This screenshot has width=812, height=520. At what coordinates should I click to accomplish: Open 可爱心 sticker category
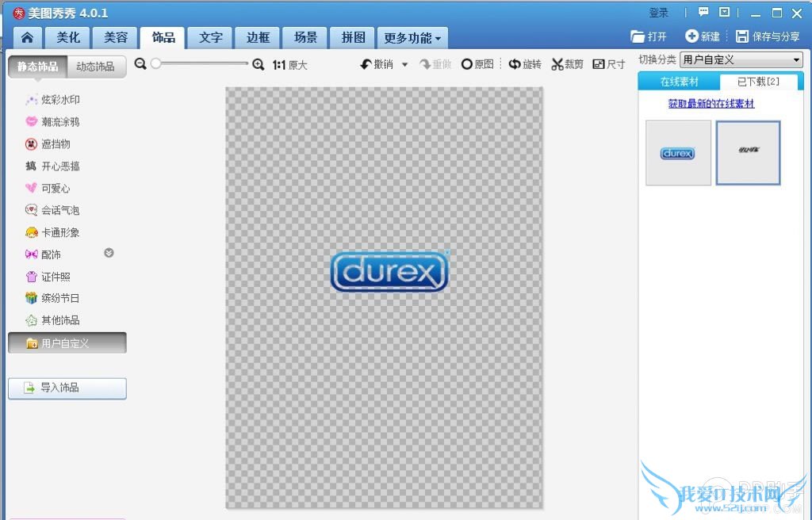tap(48, 189)
